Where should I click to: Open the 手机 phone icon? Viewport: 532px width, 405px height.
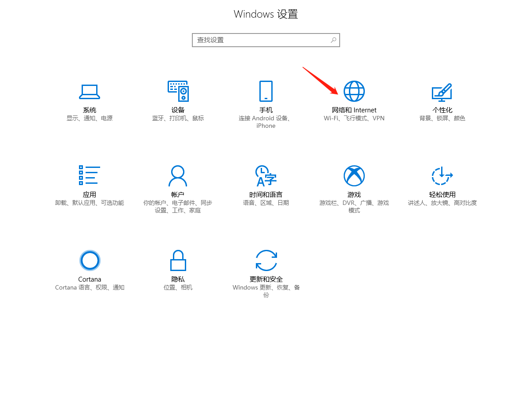tap(266, 91)
